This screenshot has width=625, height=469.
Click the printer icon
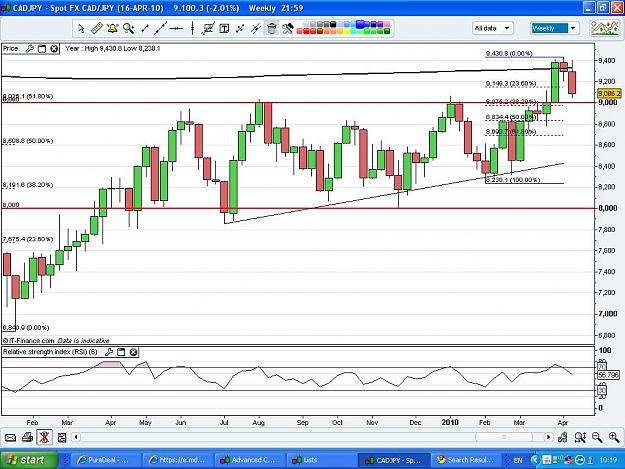click(x=28, y=438)
